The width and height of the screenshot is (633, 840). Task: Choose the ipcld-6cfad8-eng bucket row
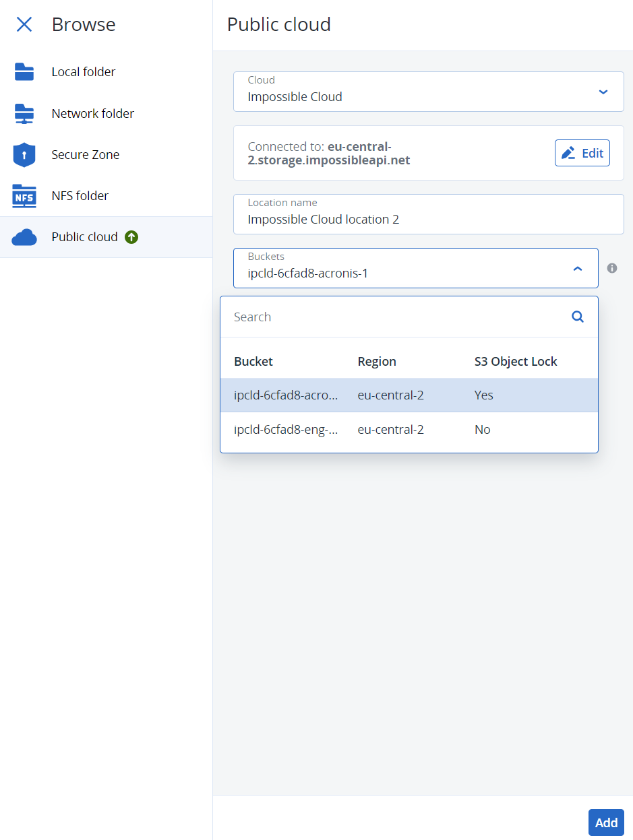[x=337, y=429]
